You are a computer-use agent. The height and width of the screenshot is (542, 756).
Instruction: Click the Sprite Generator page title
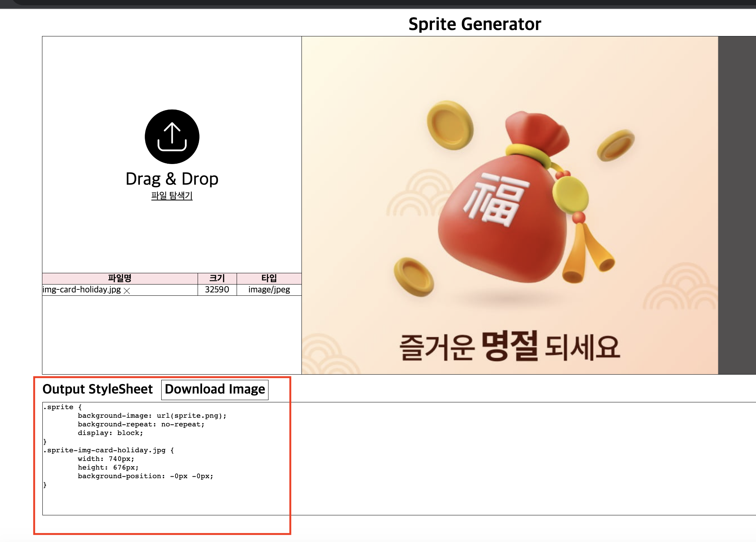[474, 24]
